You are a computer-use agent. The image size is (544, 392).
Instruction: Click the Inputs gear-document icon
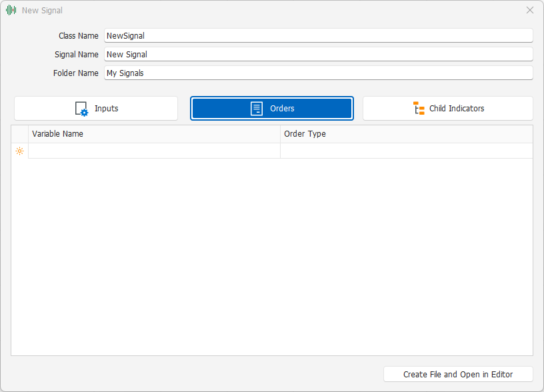pyautogui.click(x=81, y=109)
